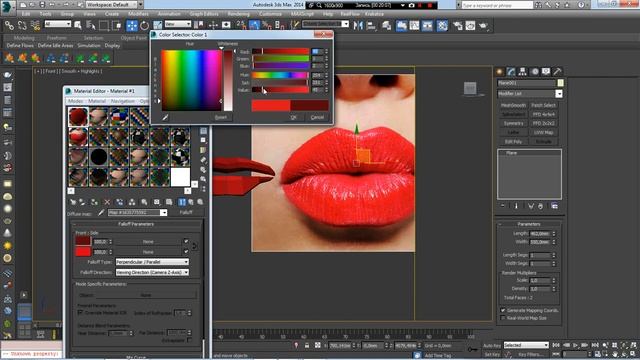Pick color with eyedropper in Color Selector

(165, 118)
